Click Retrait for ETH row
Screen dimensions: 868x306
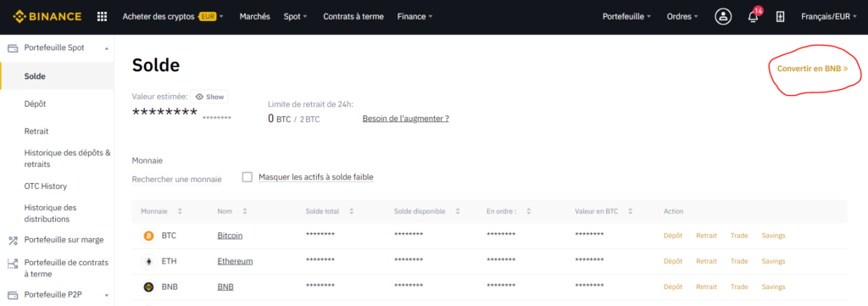point(706,261)
